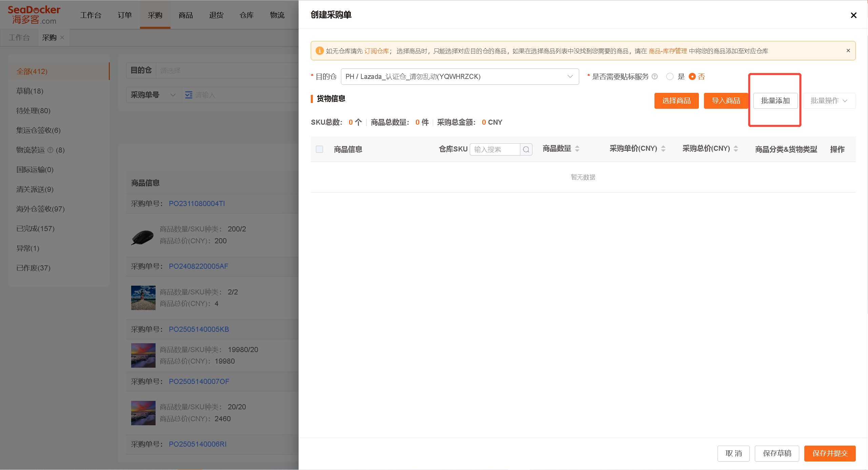Open purchase order PO2505140007OF
868x470 pixels.
[199, 382]
